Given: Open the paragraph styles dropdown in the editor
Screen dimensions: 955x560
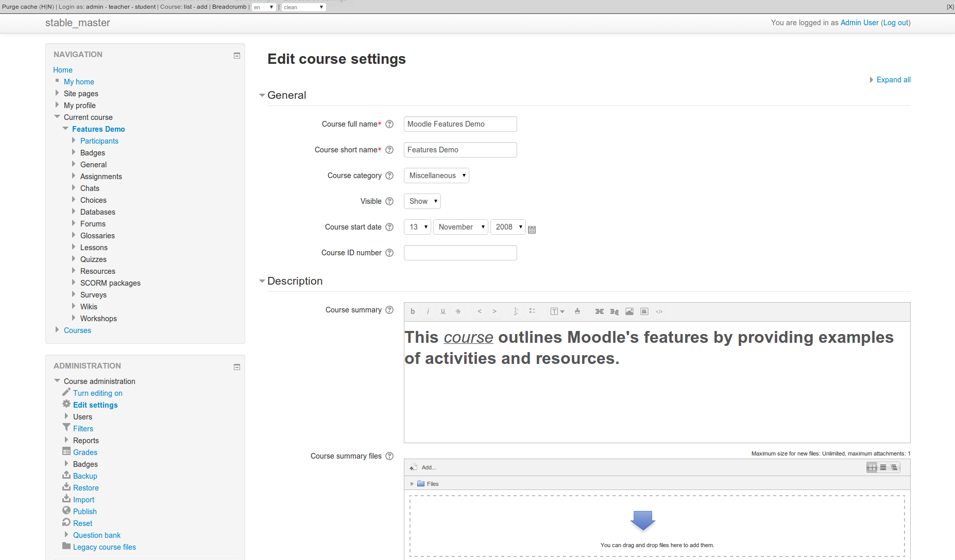Looking at the screenshot, I should 557,311.
